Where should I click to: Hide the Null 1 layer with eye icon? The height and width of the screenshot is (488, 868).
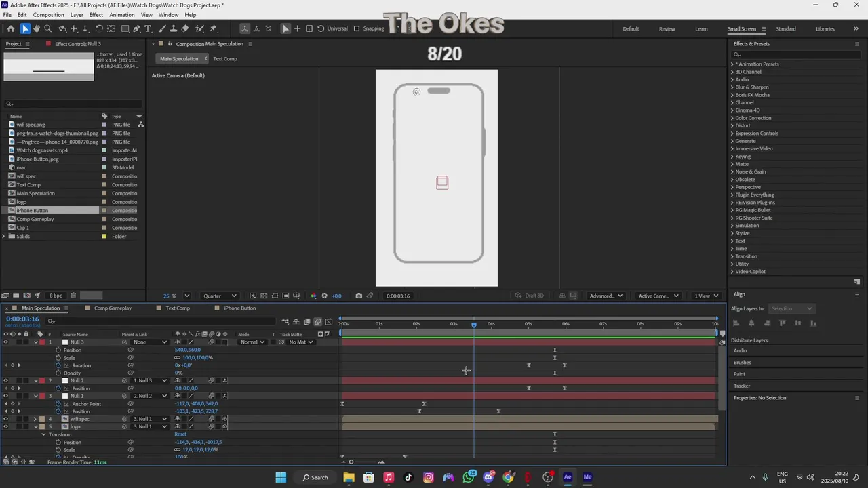tap(5, 396)
